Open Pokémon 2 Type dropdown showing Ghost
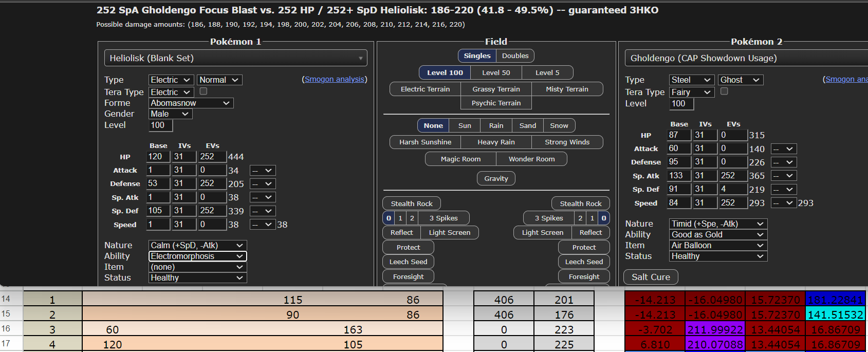 pyautogui.click(x=741, y=80)
